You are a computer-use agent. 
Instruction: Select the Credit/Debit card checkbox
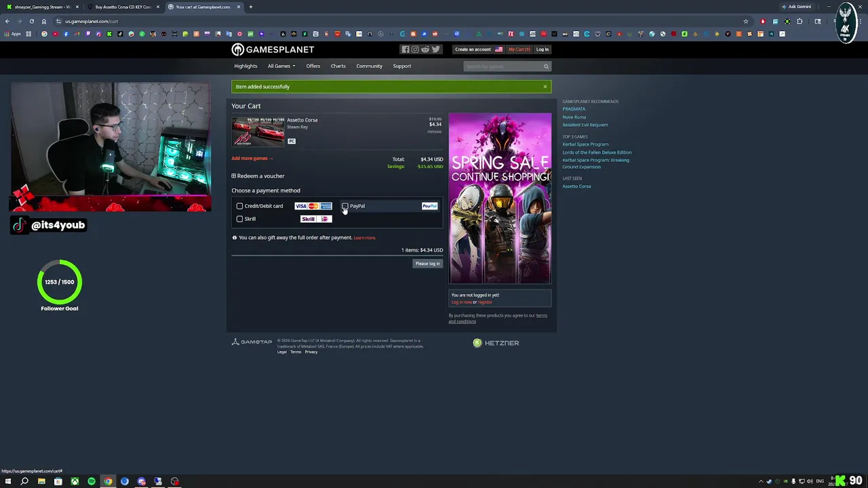click(239, 206)
